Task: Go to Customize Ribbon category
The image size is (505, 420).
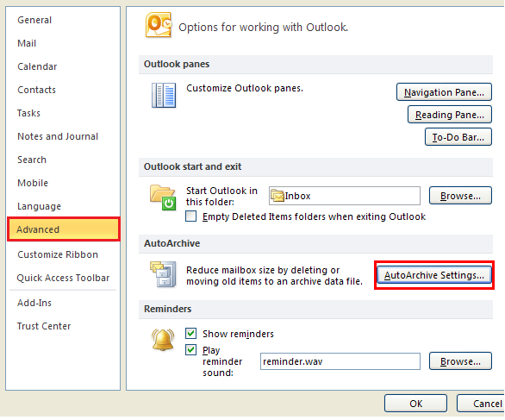Action: point(58,254)
